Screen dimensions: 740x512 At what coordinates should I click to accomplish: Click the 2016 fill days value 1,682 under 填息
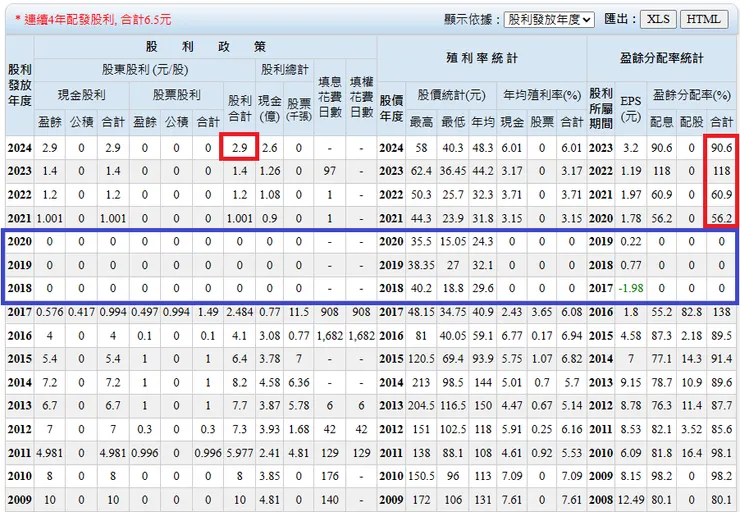click(x=330, y=336)
